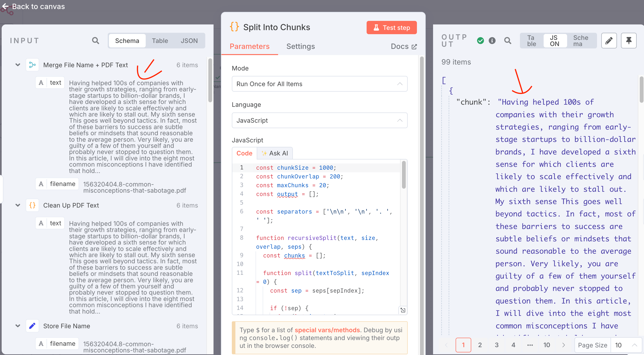Collapse Merge File Name + PDF Text section
644x355 pixels.
tap(18, 65)
